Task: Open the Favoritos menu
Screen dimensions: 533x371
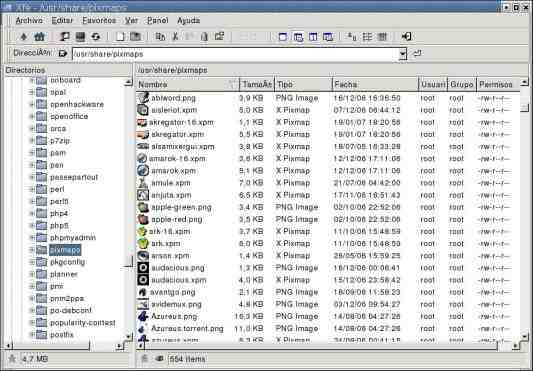Action: pos(99,21)
